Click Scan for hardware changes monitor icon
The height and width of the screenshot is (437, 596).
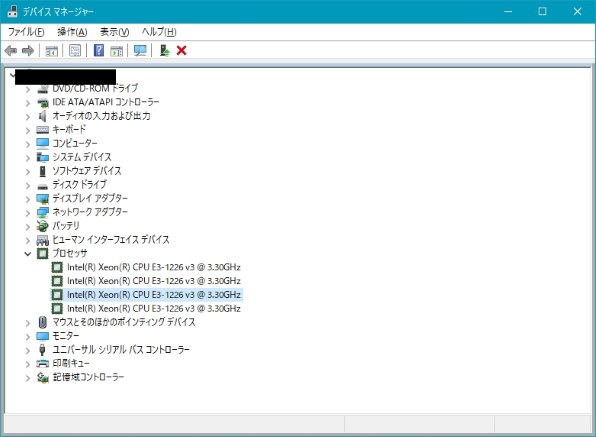tap(140, 50)
